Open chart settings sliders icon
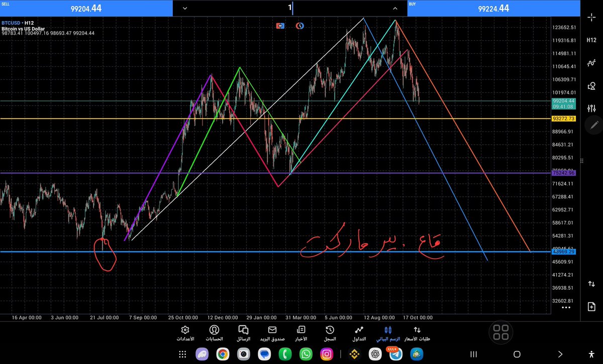This screenshot has height=364, width=603. [x=591, y=107]
